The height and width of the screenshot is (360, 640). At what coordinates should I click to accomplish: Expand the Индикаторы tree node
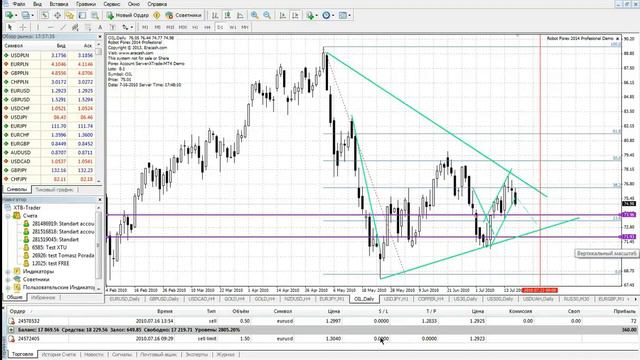coord(8,271)
